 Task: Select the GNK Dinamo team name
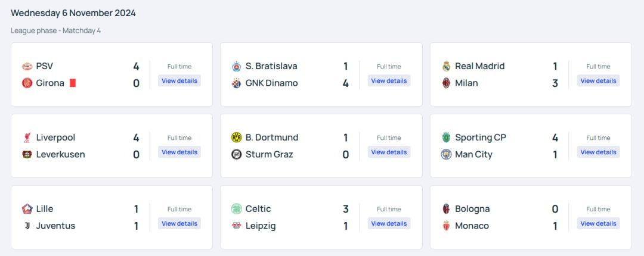click(271, 83)
